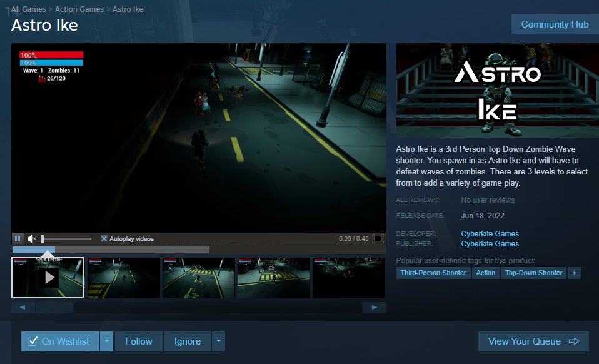599x364 pixels.
Task: Open the fifth screenshot thumbnail
Action: coord(349,278)
